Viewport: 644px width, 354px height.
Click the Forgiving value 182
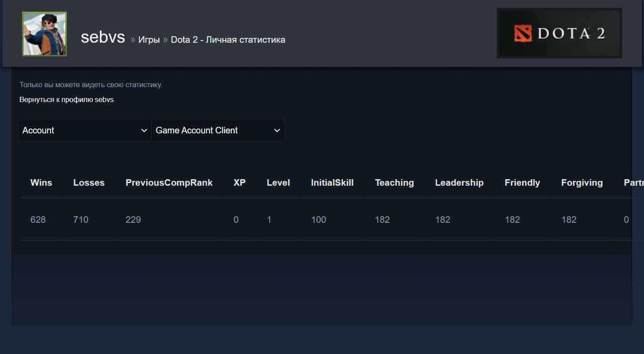tap(569, 220)
